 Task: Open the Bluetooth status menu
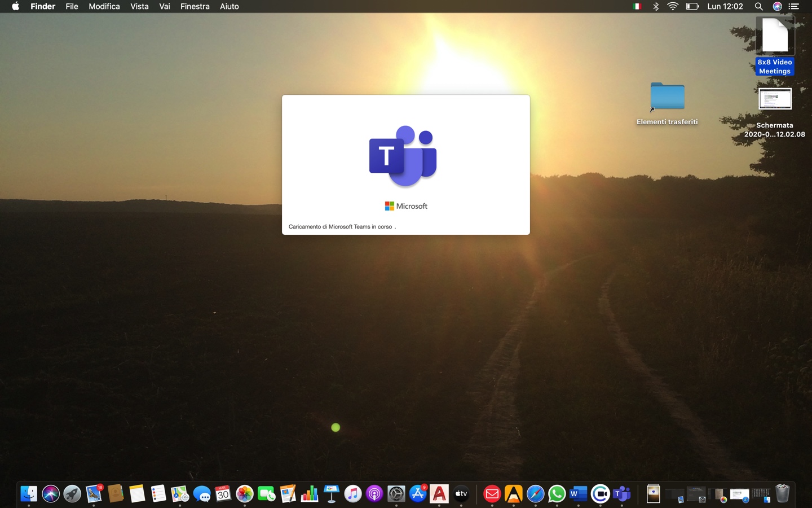click(x=655, y=6)
